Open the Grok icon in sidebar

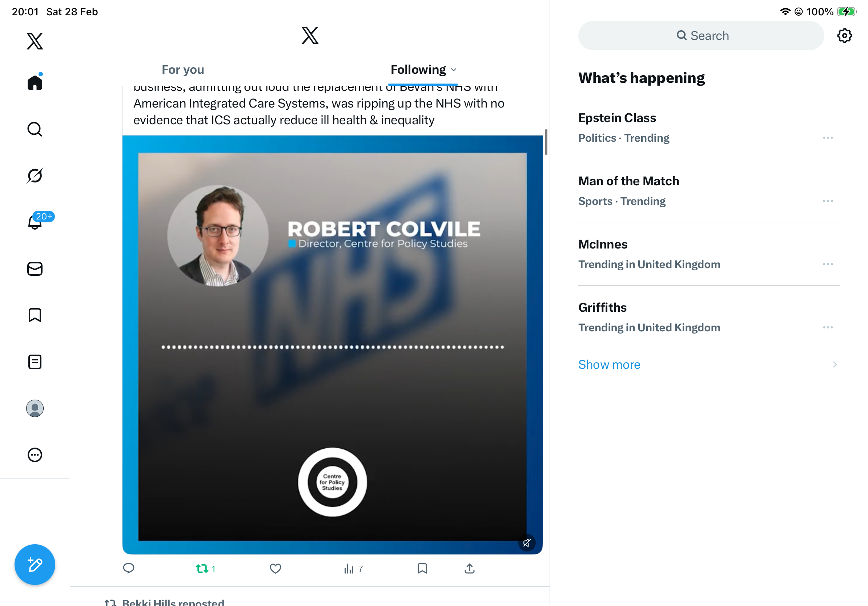pyautogui.click(x=35, y=176)
